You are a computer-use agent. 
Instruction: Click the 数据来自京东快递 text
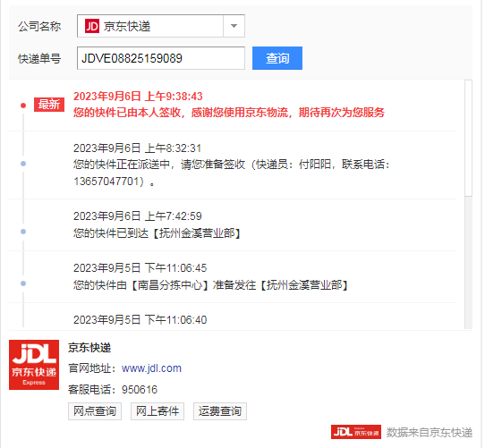pos(430,432)
